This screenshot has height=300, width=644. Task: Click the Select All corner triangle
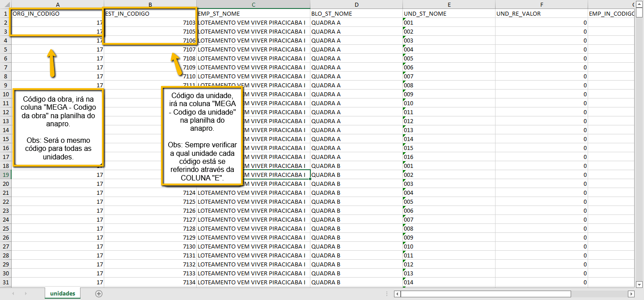[x=5, y=4]
